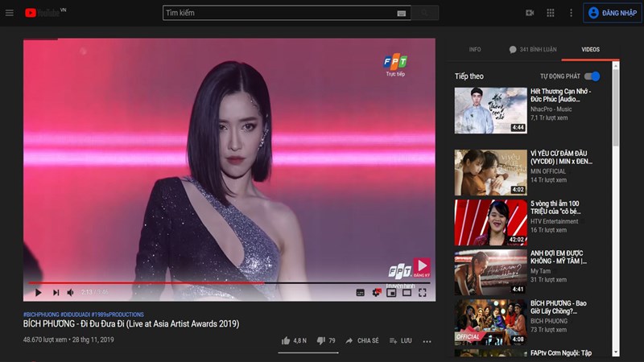The width and height of the screenshot is (644, 362).
Task: Click the FPT Trực tiếp watermark logo
Action: click(395, 65)
